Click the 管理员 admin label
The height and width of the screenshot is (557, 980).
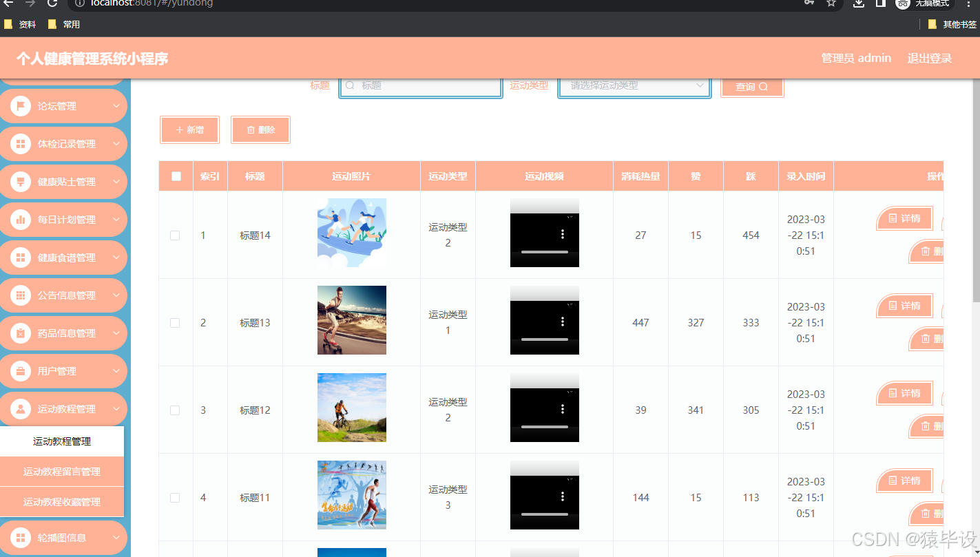coord(856,59)
